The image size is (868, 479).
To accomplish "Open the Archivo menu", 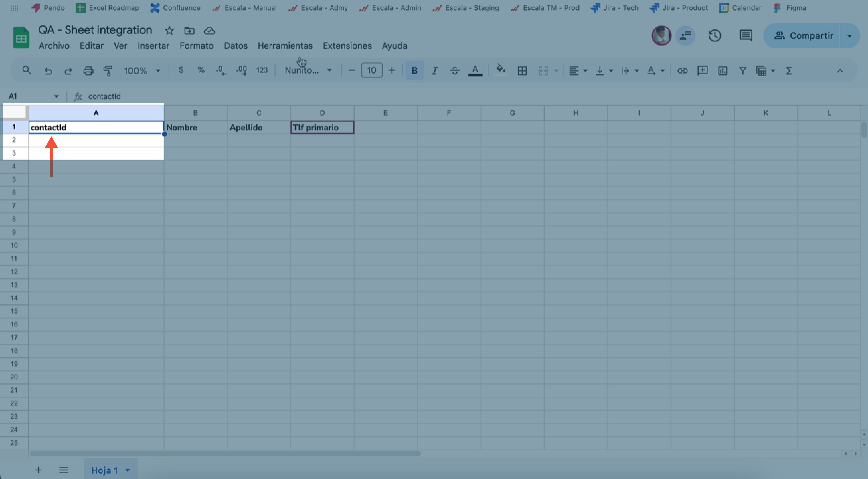I will pos(54,46).
